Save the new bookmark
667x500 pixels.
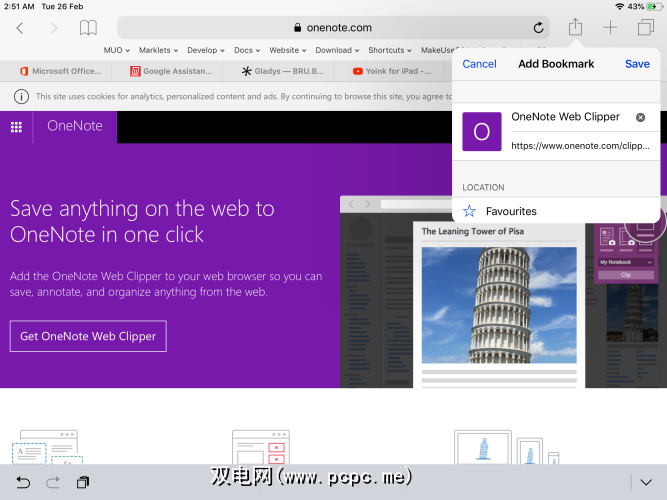click(x=637, y=64)
